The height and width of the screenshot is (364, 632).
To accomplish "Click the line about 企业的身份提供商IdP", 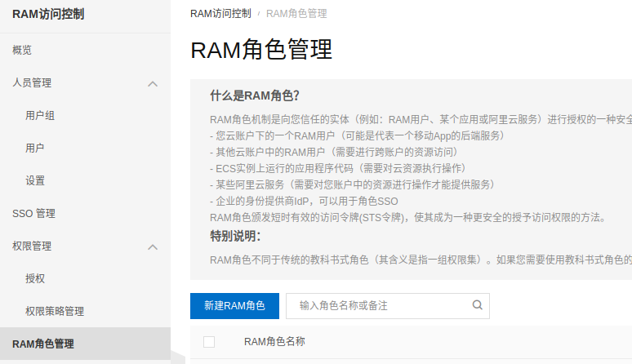I will click(304, 202).
